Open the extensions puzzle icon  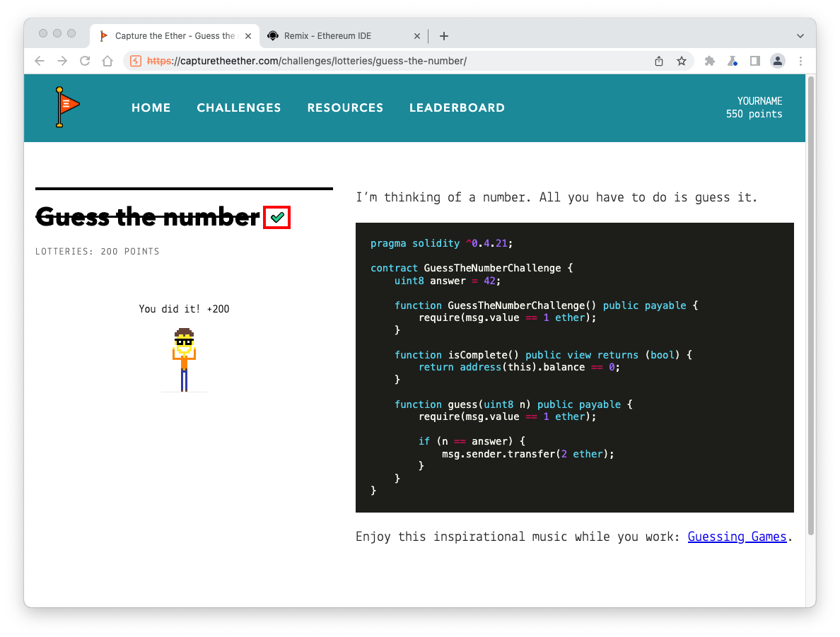coord(710,61)
